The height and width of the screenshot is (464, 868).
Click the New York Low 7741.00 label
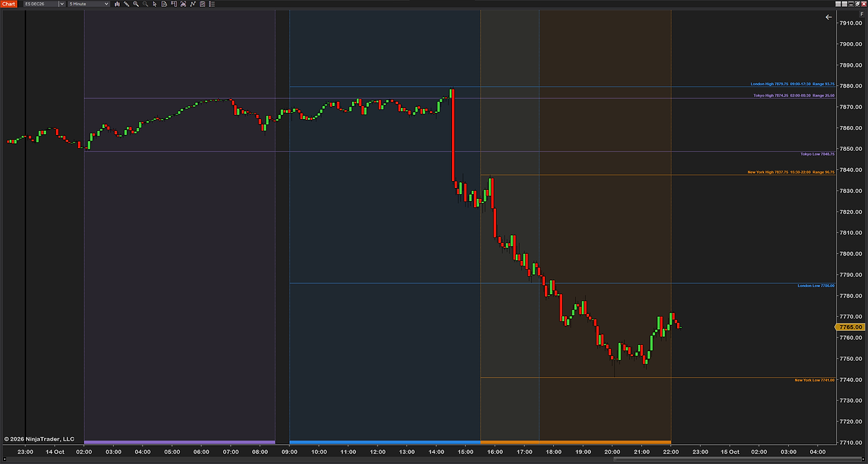[814, 380]
